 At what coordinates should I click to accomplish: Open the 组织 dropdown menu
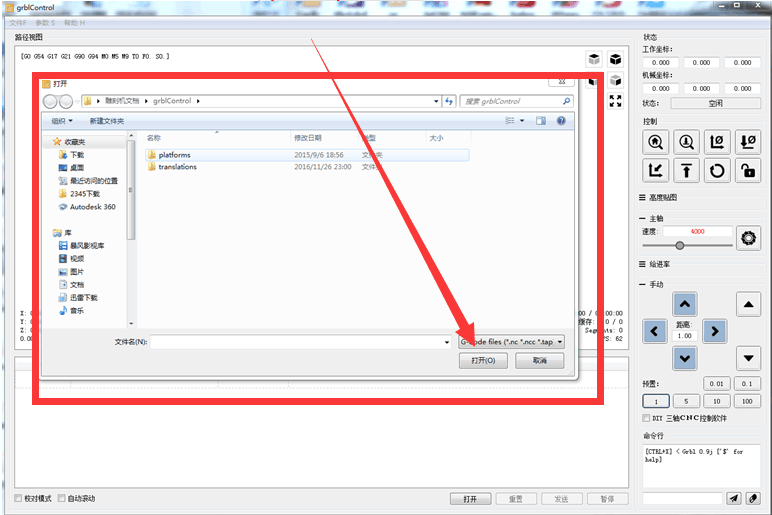(x=62, y=121)
